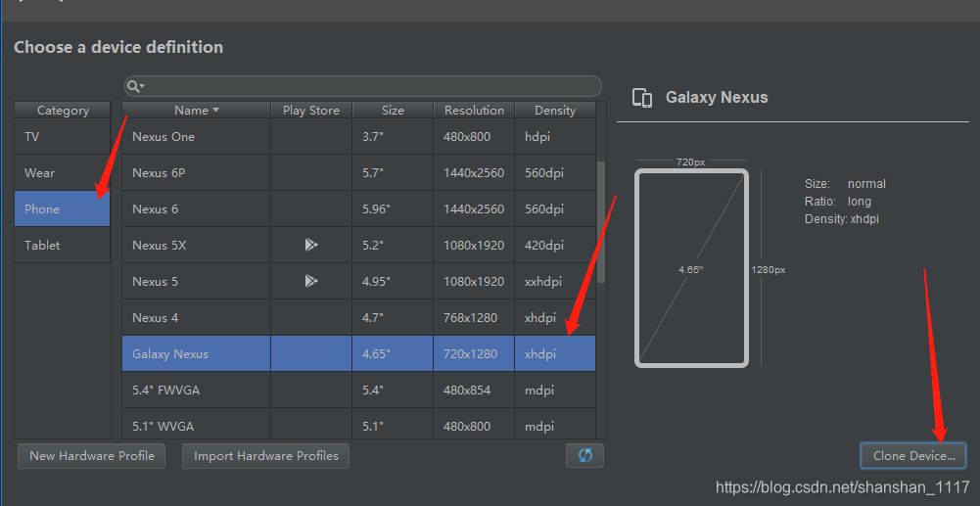980x506 pixels.
Task: Select the Nexus One row
Action: tap(358, 136)
